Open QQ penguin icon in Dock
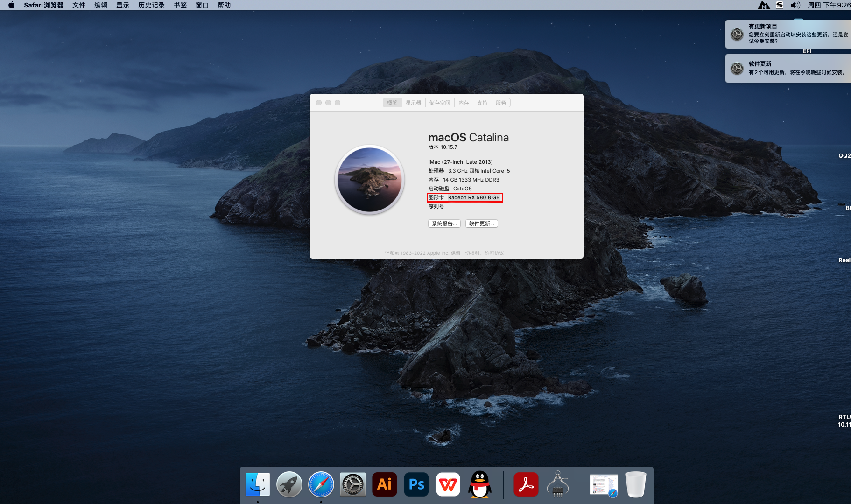 click(480, 484)
